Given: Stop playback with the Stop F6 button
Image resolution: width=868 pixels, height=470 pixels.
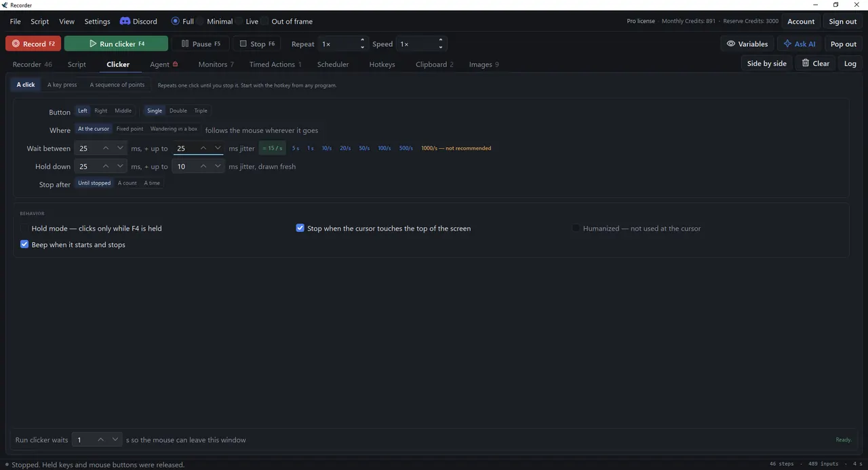Looking at the screenshot, I should pos(257,43).
